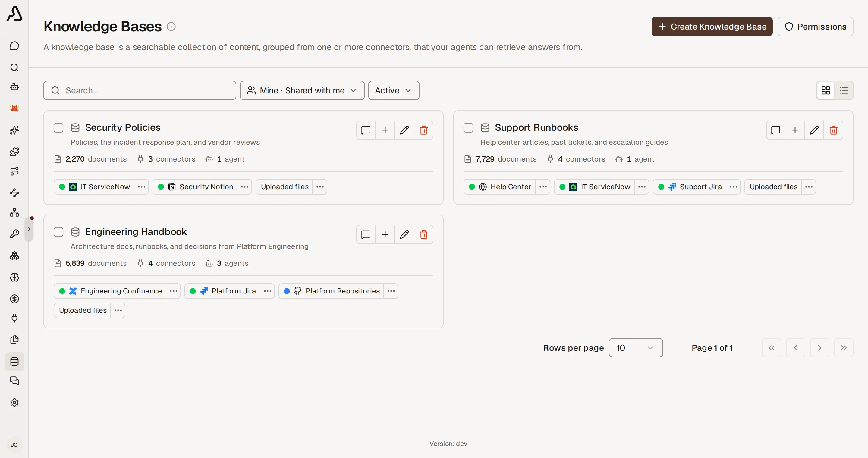This screenshot has height=458, width=868.
Task: Delete the Support Runbooks knowledge base
Action: coord(834,130)
